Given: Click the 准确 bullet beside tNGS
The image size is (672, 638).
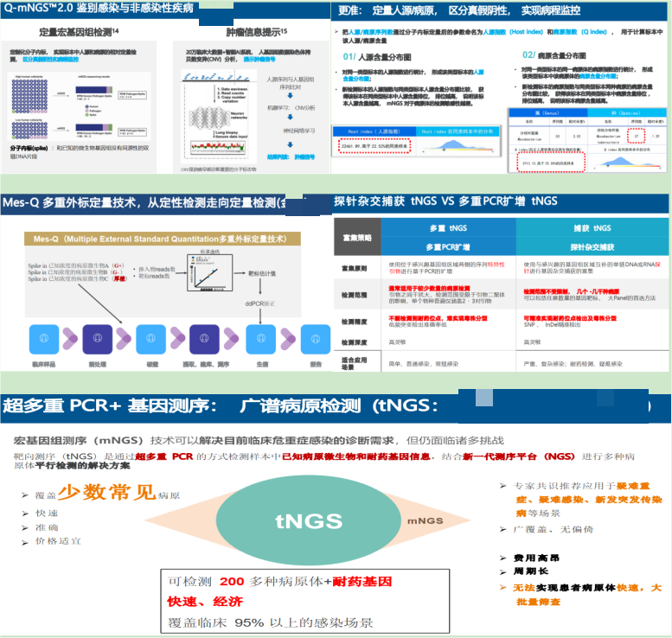Looking at the screenshot, I should (x=47, y=527).
